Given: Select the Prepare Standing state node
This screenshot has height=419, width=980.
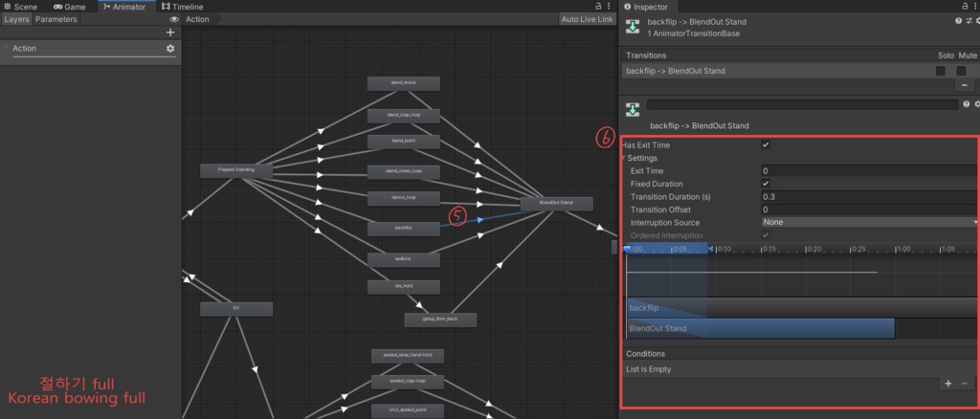Looking at the screenshot, I should coord(236,171).
